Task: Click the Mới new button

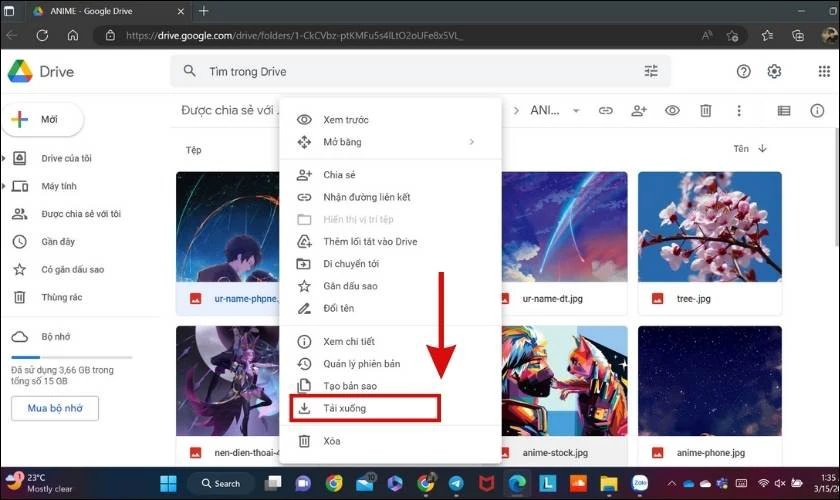Action: [43, 119]
